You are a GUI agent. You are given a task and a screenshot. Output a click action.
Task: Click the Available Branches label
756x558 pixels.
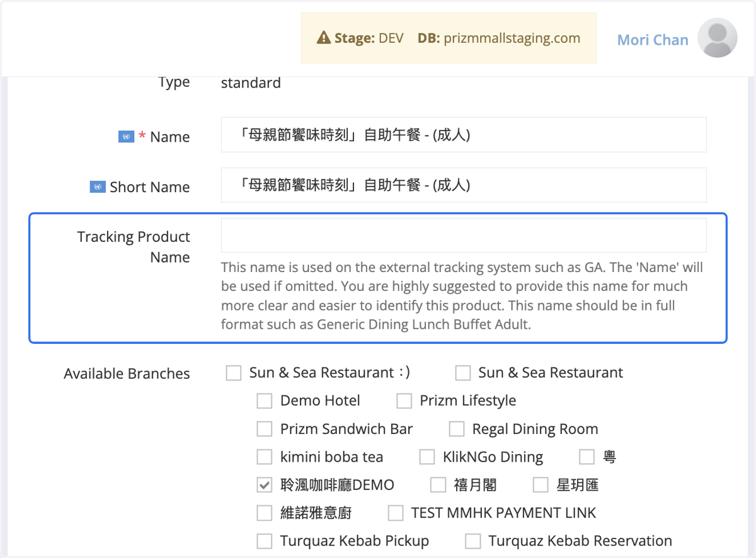(x=127, y=373)
